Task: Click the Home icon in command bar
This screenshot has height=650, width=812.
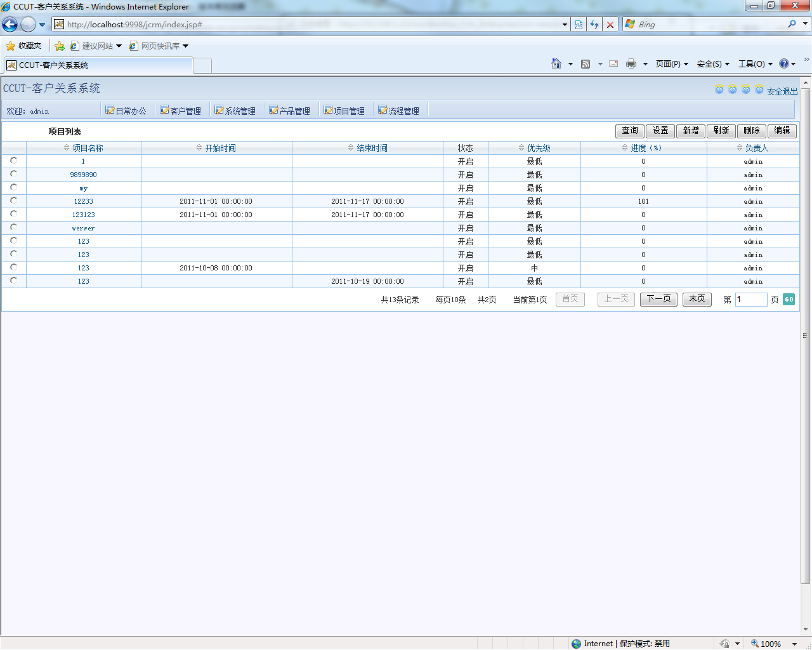Action: (556, 63)
